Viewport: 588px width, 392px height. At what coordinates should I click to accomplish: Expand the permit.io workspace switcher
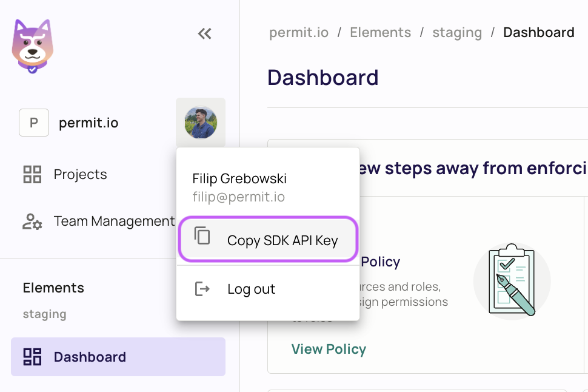tap(89, 123)
